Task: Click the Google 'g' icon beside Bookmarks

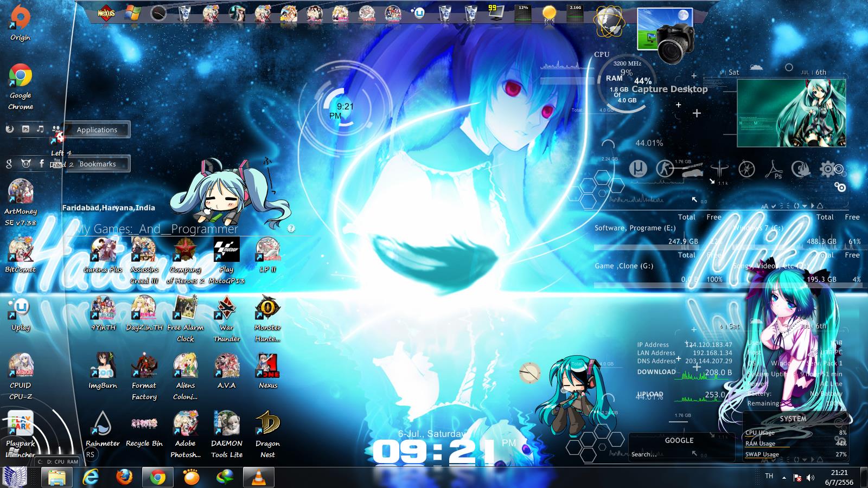Action: point(9,163)
